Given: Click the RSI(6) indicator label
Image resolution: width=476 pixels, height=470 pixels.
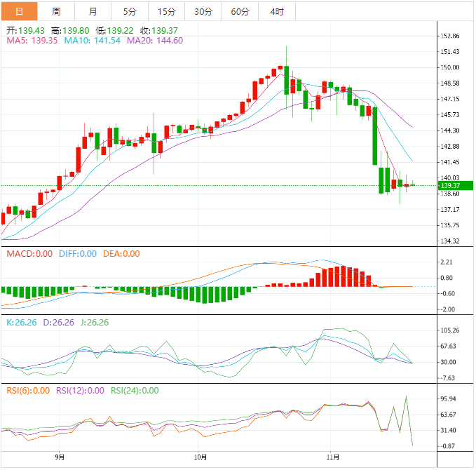Looking at the screenshot, I should pos(28,391).
